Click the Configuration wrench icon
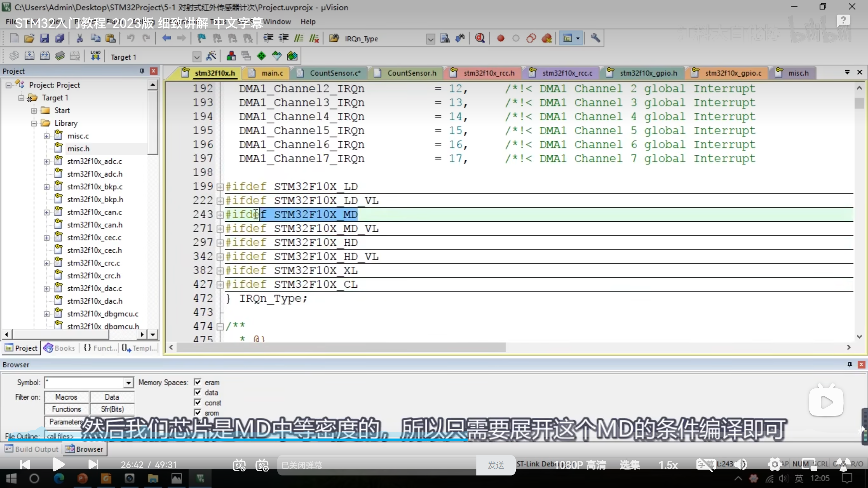 point(595,38)
